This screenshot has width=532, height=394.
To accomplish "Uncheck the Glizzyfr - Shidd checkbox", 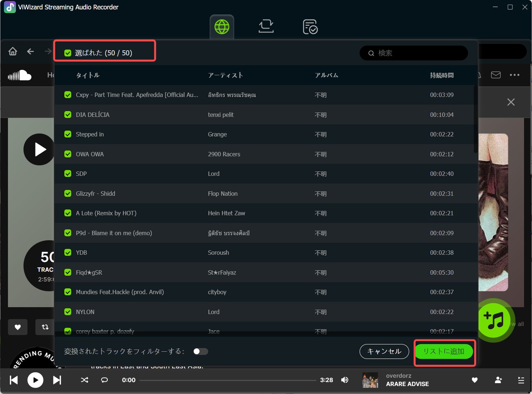I will (68, 194).
